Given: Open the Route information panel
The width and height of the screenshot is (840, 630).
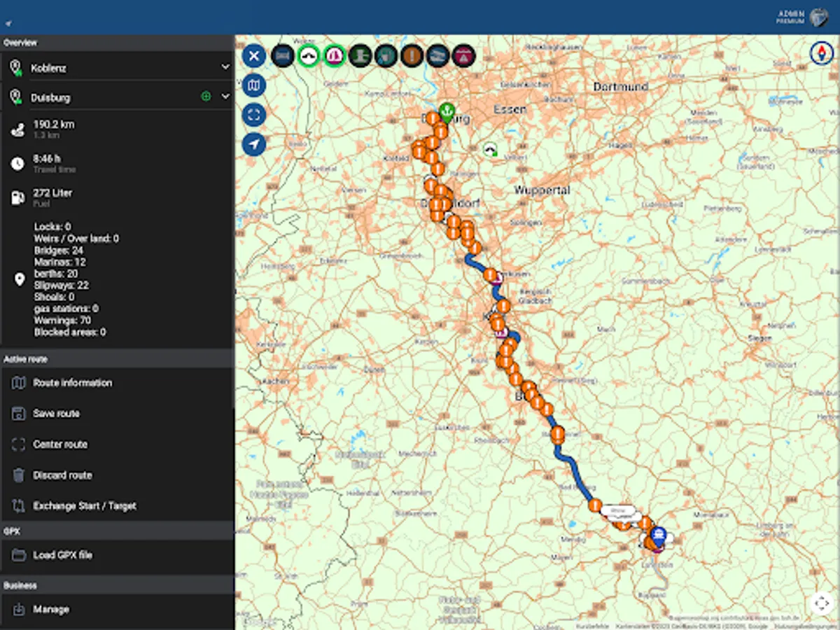Looking at the screenshot, I should [72, 383].
